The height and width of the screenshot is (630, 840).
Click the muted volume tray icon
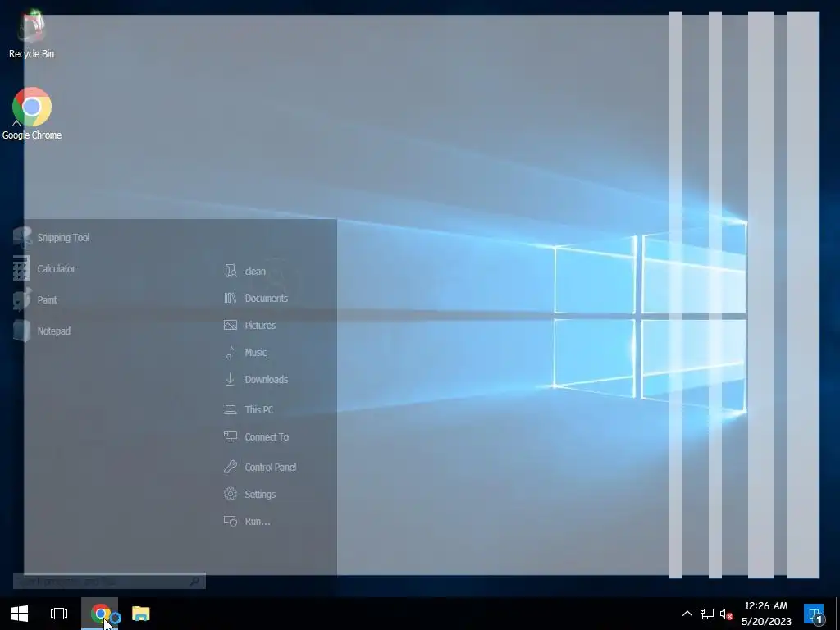pyautogui.click(x=727, y=614)
